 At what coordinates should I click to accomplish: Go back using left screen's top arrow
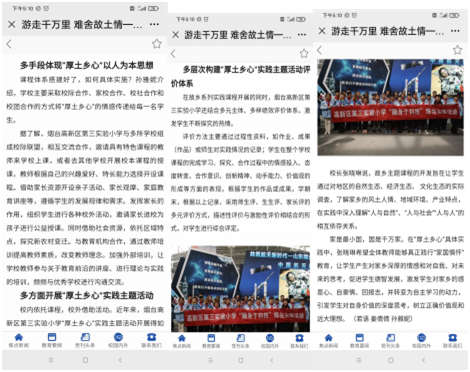click(x=9, y=44)
